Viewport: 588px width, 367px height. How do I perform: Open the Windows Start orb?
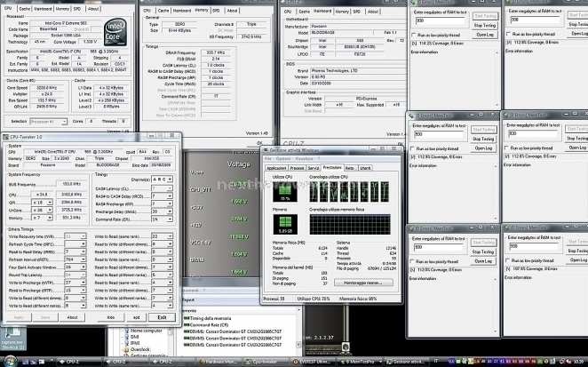coord(10,362)
